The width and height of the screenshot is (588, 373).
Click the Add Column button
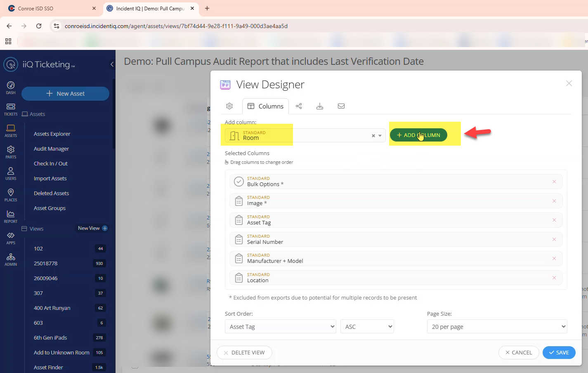click(418, 135)
